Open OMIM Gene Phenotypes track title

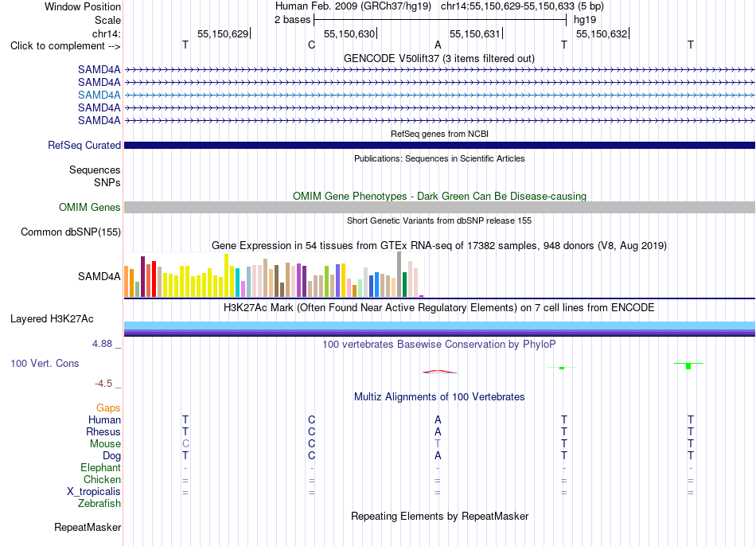click(x=440, y=197)
